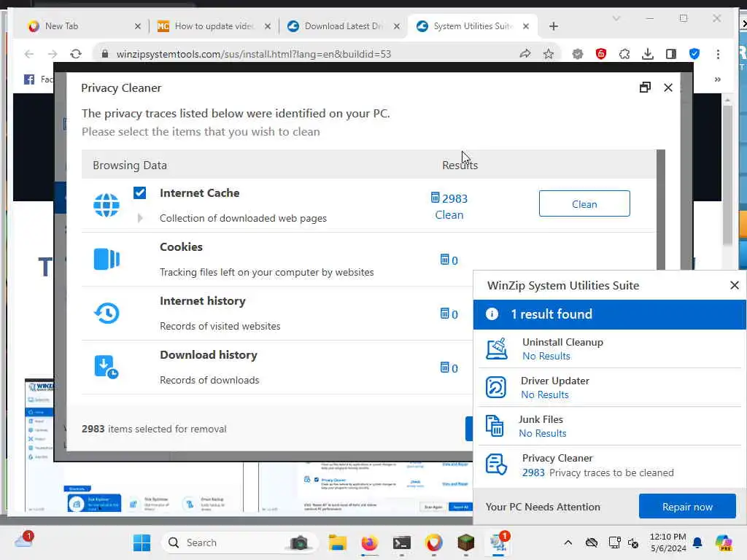Click the Internet history result trash icon
This screenshot has width=747, height=560.
click(444, 314)
